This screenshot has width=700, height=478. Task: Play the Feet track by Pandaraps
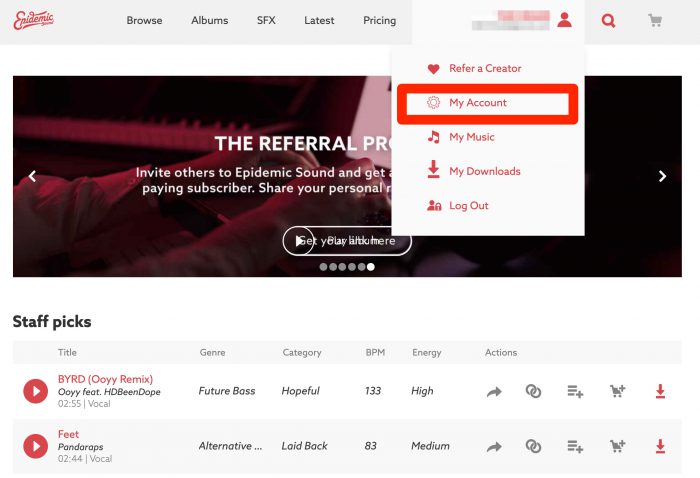click(x=36, y=446)
